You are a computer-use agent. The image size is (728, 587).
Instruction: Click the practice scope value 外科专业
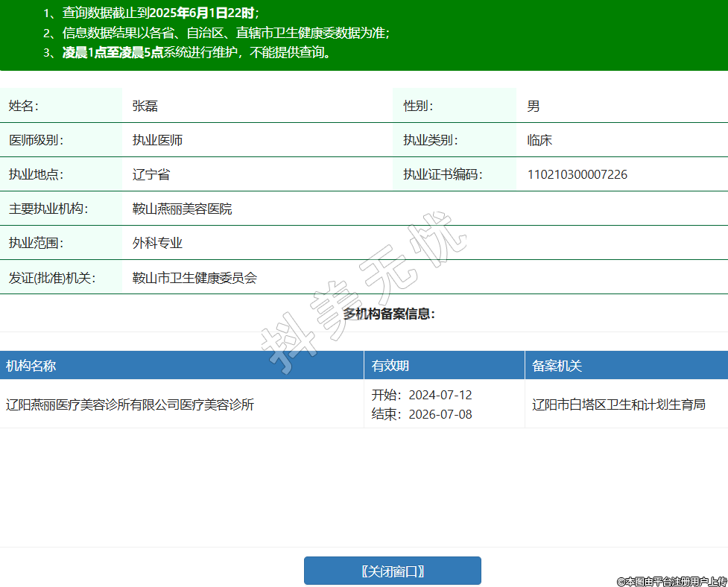157,244
